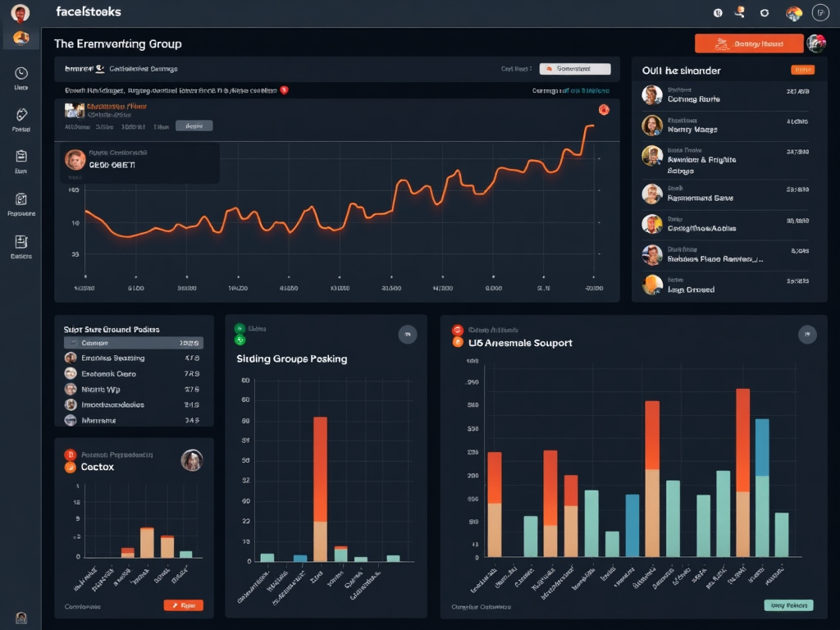Click the orange avatar below the sidebar profile picture

(21, 38)
